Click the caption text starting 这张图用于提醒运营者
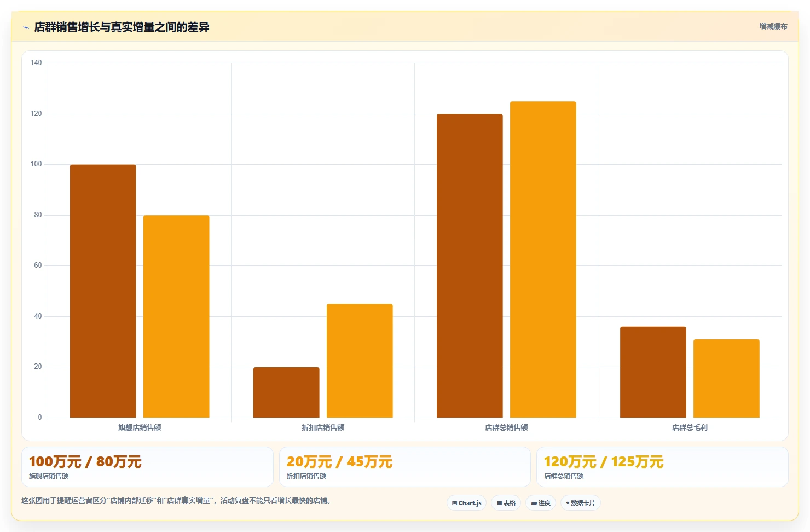 pos(176,500)
